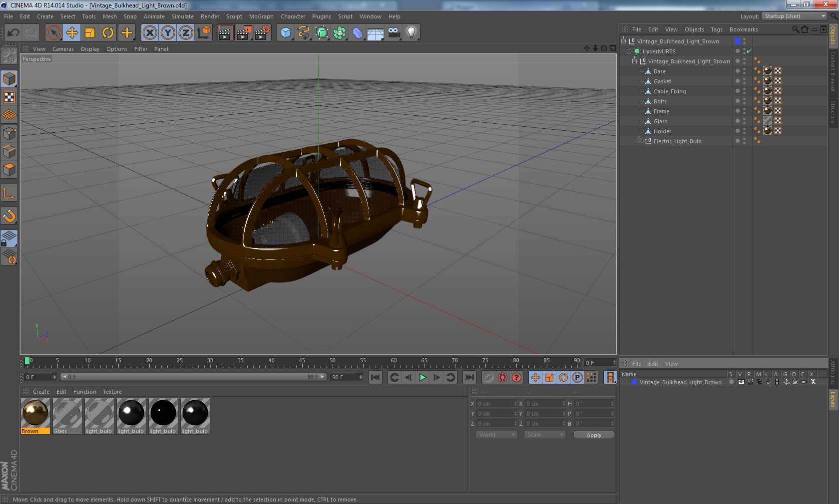Open the MoGraph menu
The height and width of the screenshot is (504, 839).
coord(261,16)
